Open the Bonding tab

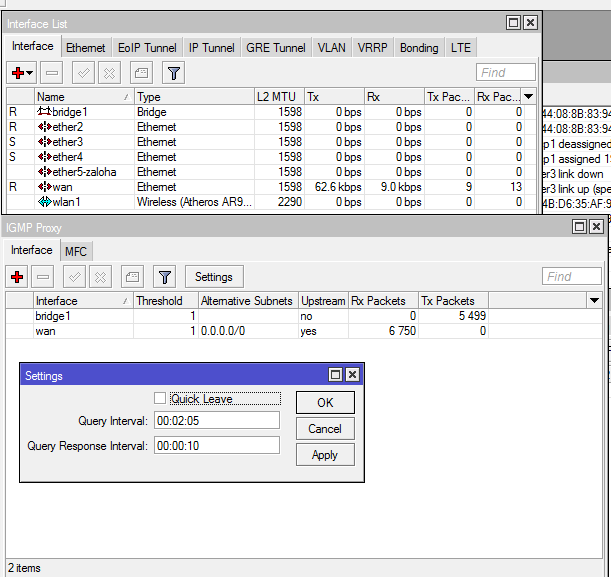pos(419,48)
